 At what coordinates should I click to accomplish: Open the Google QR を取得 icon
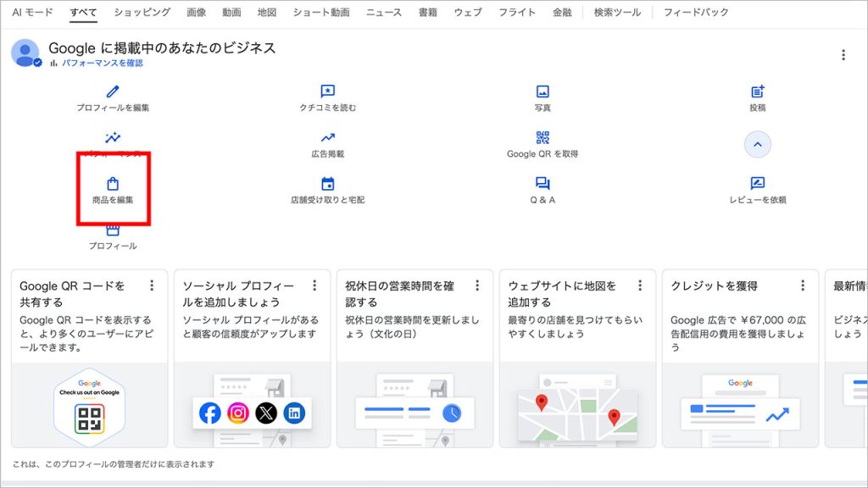click(x=542, y=136)
